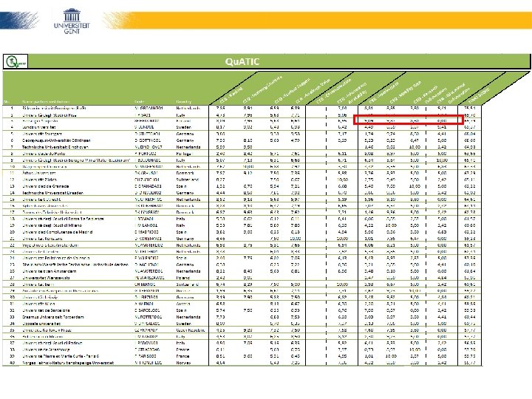Click the QuATIC logo icon in the banner
532x399 pixels.
tap(16, 62)
